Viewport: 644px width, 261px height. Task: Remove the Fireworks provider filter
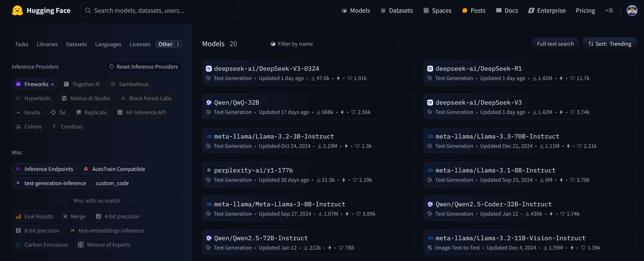pos(53,84)
